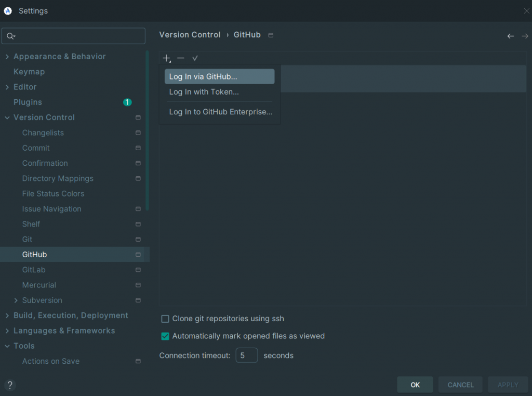Open Shelf settings
532x396 pixels.
pos(31,224)
